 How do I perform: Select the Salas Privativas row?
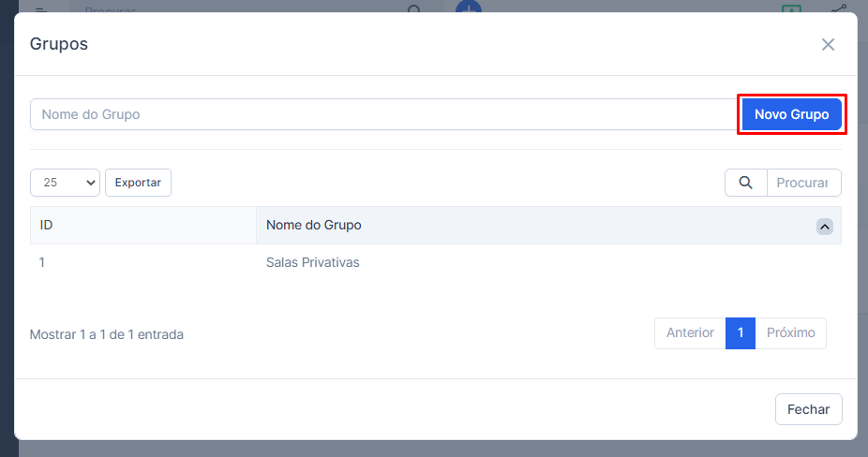(313, 263)
